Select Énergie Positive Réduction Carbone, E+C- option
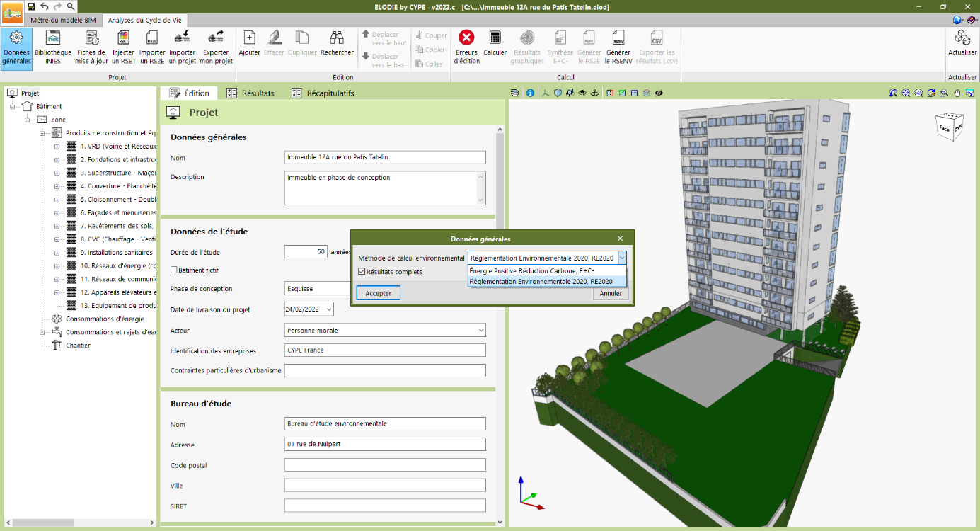This screenshot has width=980, height=531. (x=547, y=271)
